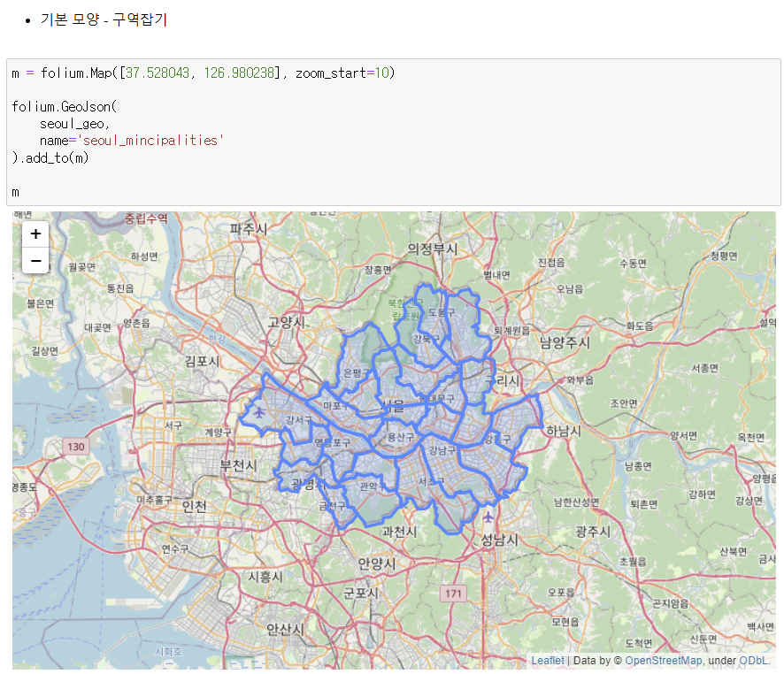Click the 남한산성면 label
This screenshot has height=674, width=784.
577,502
